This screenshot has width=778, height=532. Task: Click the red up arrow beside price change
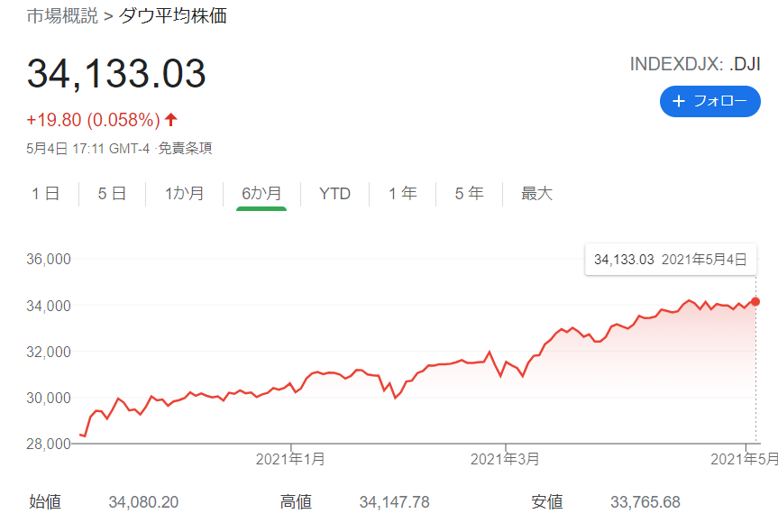pos(171,120)
